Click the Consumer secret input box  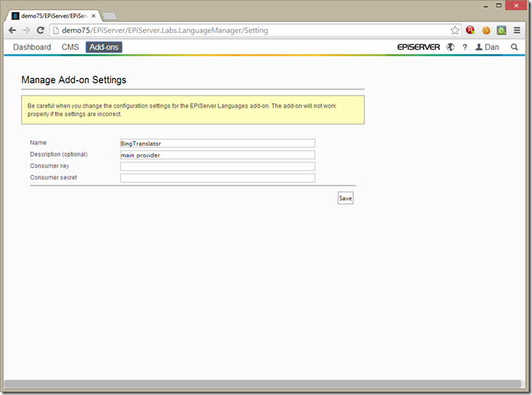click(217, 178)
